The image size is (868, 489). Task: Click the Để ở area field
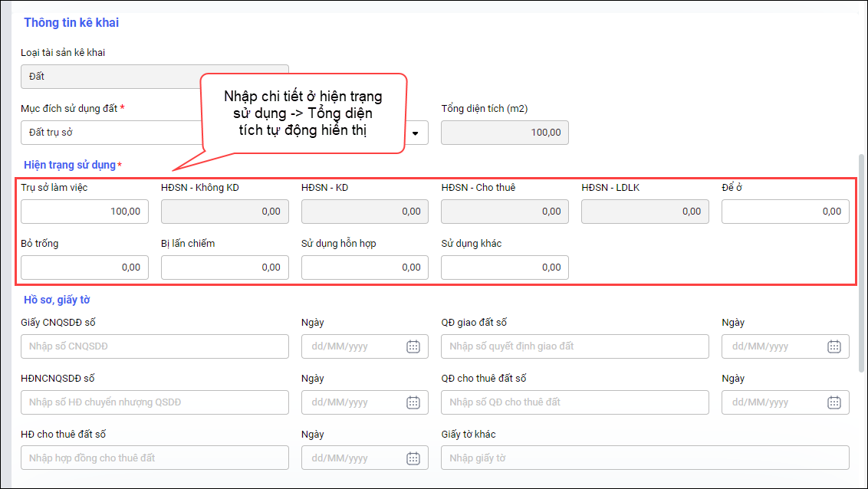[x=785, y=212]
